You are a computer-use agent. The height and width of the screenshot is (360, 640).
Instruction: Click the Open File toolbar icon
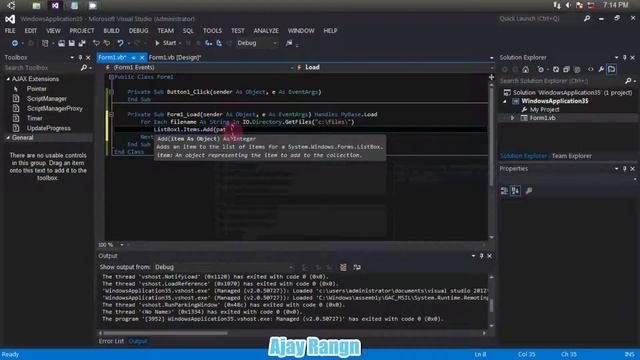[61, 43]
